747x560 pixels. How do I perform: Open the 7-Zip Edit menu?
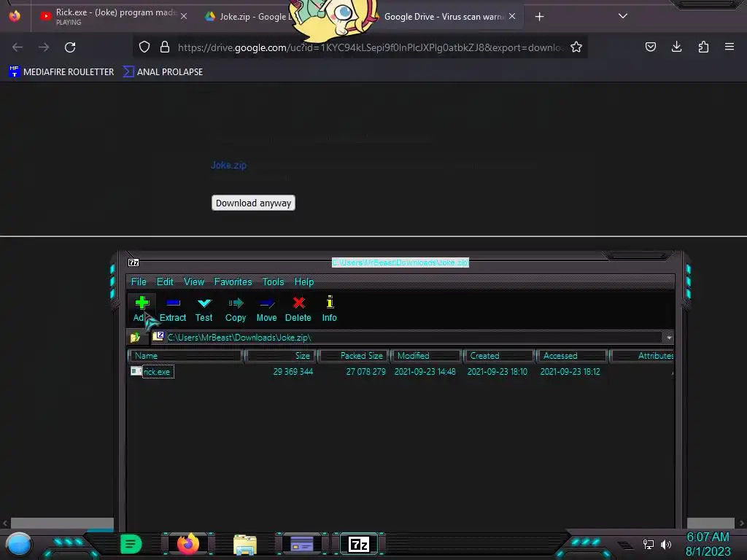165,282
